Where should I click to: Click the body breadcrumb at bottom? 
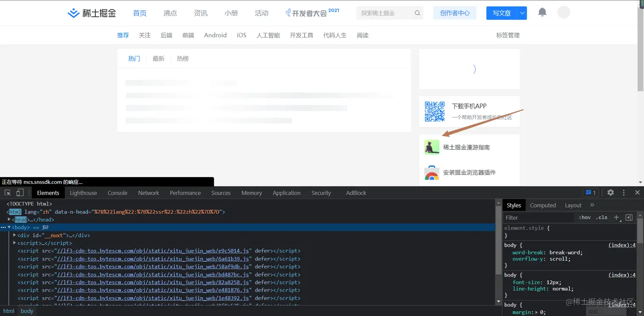[x=27, y=311]
